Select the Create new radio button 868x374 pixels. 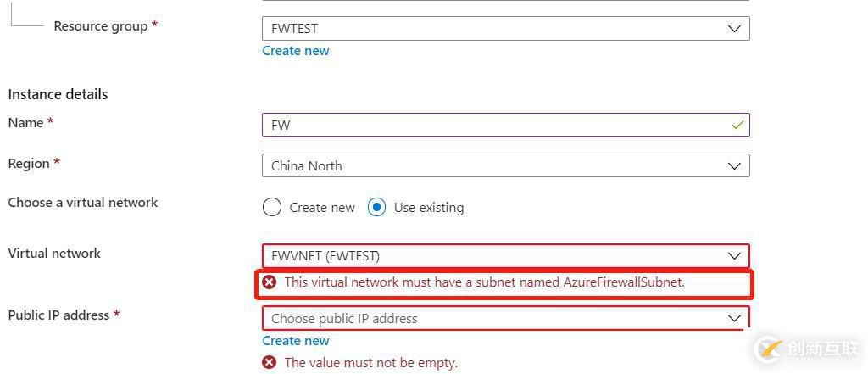272,207
